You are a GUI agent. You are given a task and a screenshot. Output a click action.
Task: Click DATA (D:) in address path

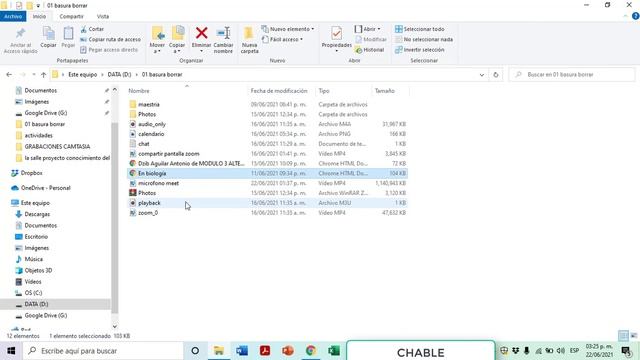(119, 75)
